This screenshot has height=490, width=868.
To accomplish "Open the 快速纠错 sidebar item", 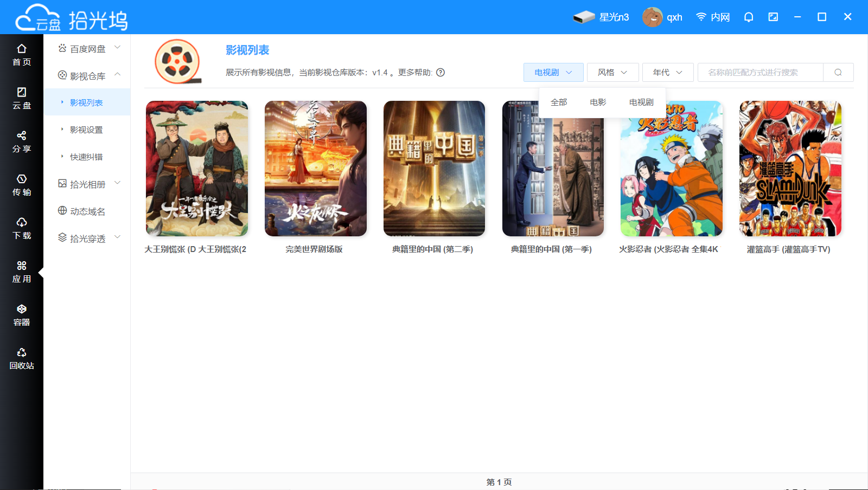I will click(x=87, y=157).
